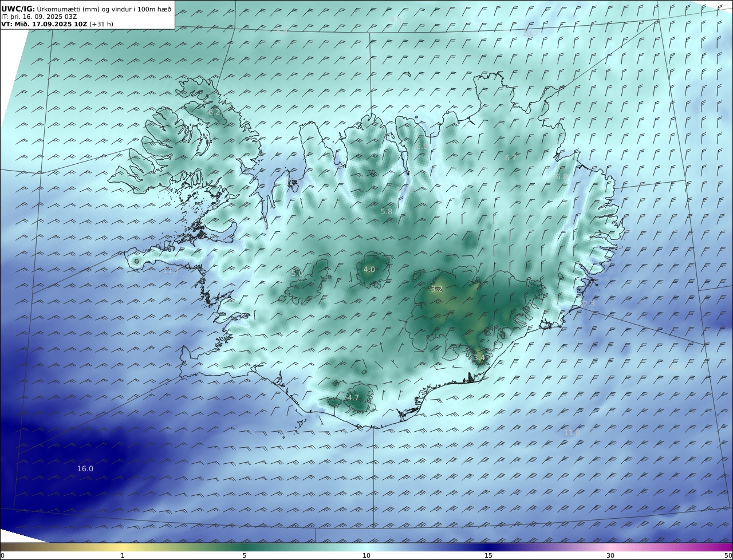
Task: Click the 11.7 value near the western peninsula
Action: 171,270
